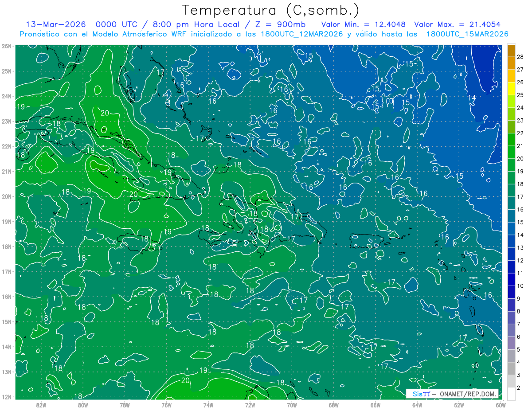Click 'Valor Max. = 21.4054'
Screen dimensions: 532x411
tap(458, 24)
